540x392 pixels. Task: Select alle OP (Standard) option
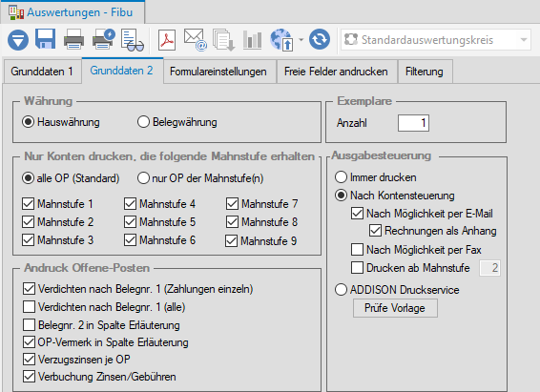pos(71,178)
